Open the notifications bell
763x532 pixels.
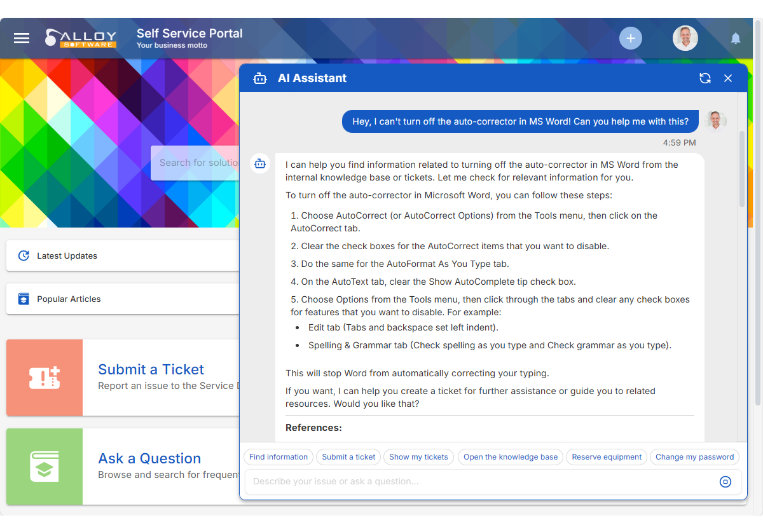[736, 39]
